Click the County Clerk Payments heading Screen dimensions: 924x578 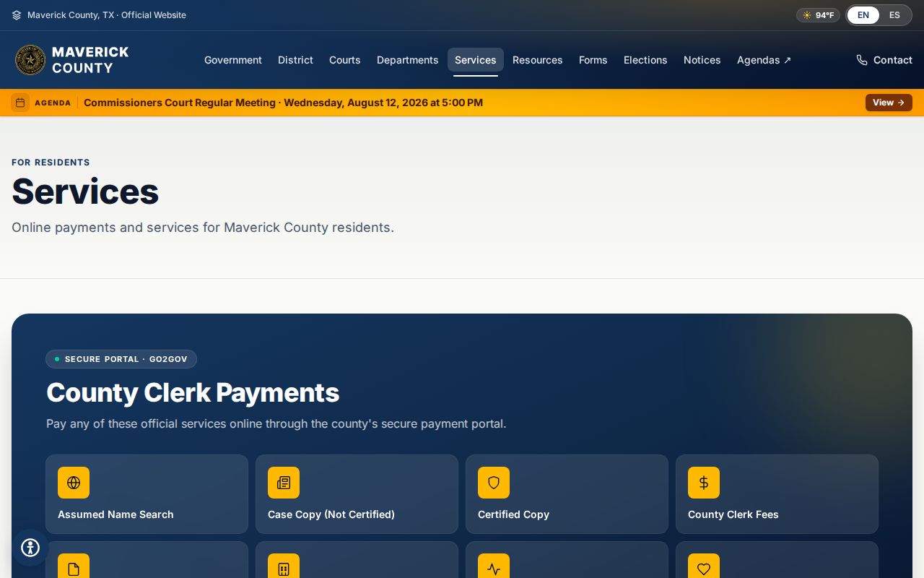(193, 393)
